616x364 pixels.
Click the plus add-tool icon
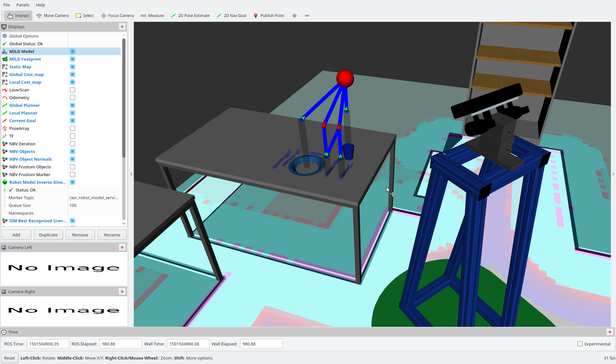295,15
